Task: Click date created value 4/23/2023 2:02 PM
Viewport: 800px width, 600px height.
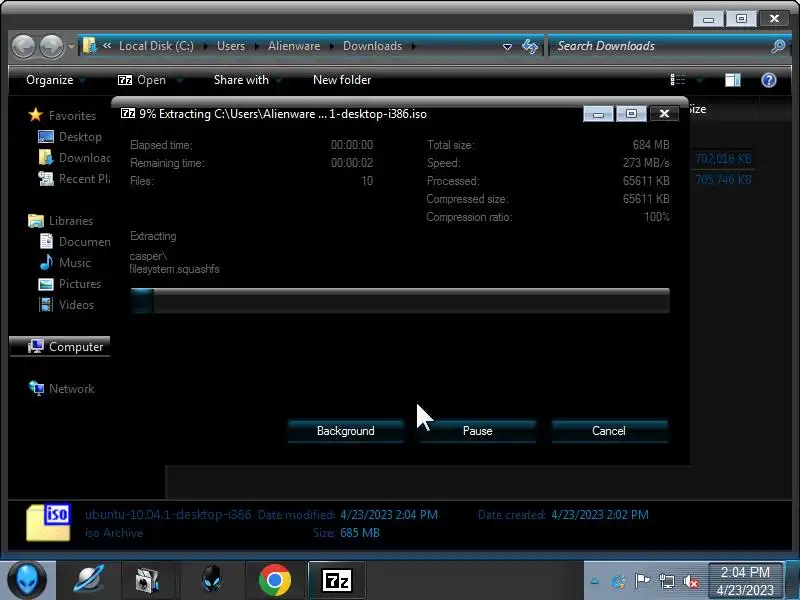Action: pos(599,515)
